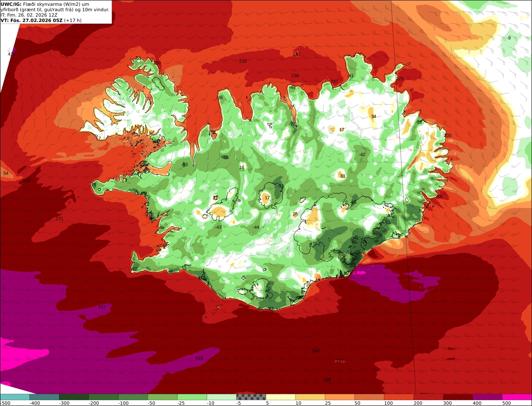Screen dimensions: 532x406
Task: Click the flux value '369' west of Iceland
Action: pos(26,181)
